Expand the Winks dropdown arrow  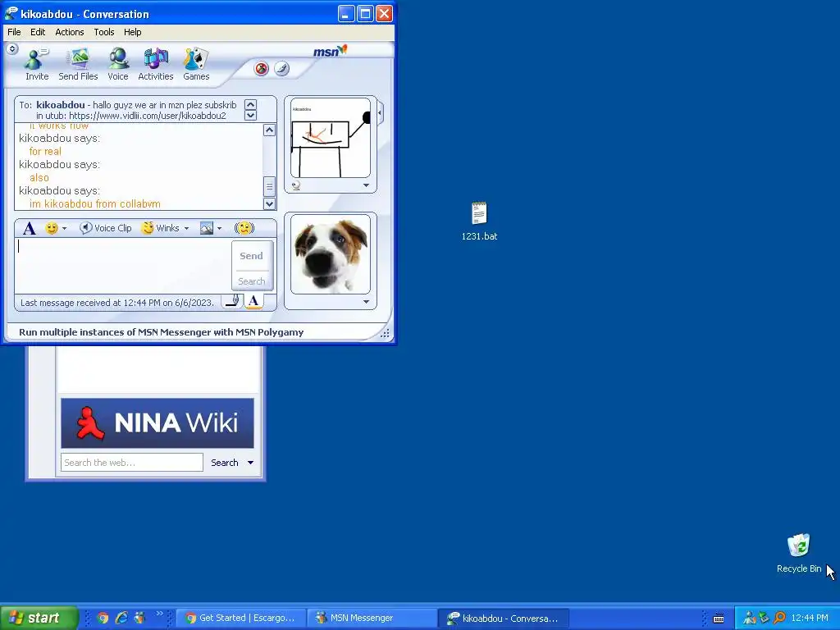186,229
